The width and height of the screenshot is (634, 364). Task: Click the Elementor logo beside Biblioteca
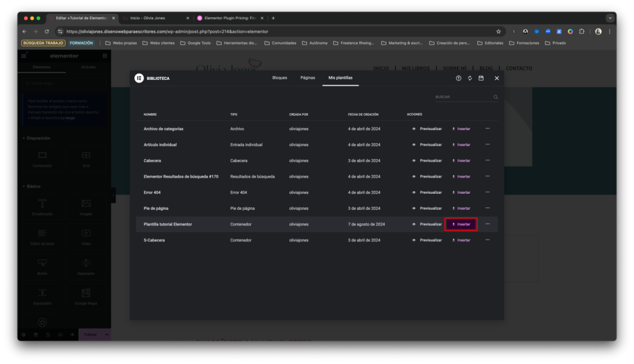click(x=139, y=78)
